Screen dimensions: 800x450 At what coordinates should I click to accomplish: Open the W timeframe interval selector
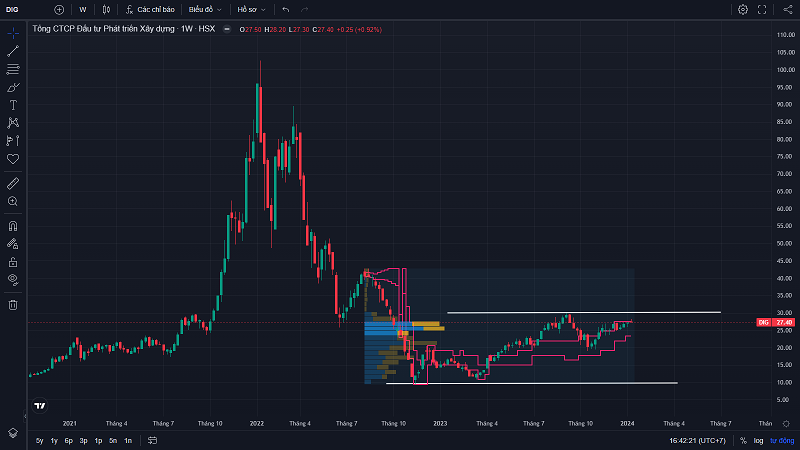(83, 9)
